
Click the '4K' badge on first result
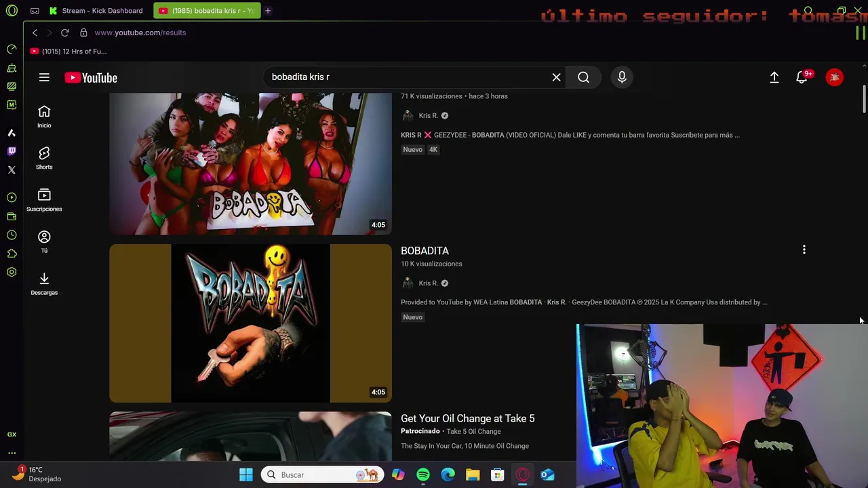(x=433, y=149)
